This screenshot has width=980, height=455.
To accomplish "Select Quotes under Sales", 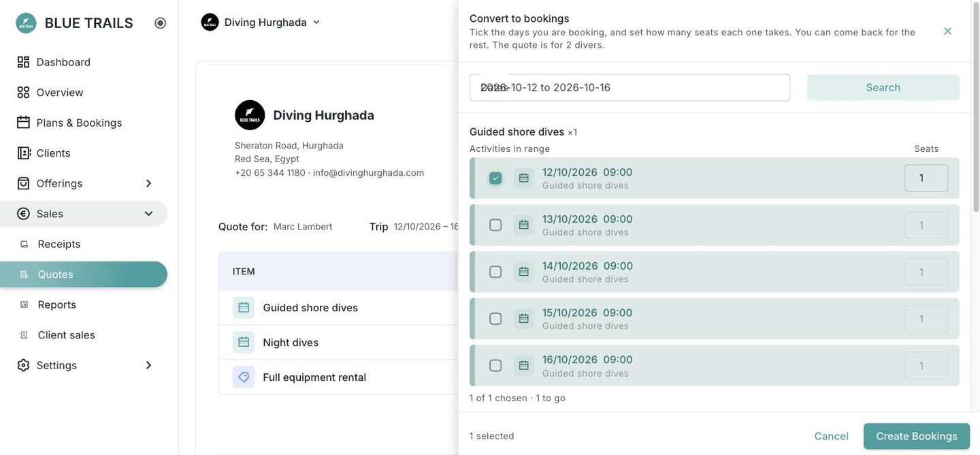I will (84, 274).
